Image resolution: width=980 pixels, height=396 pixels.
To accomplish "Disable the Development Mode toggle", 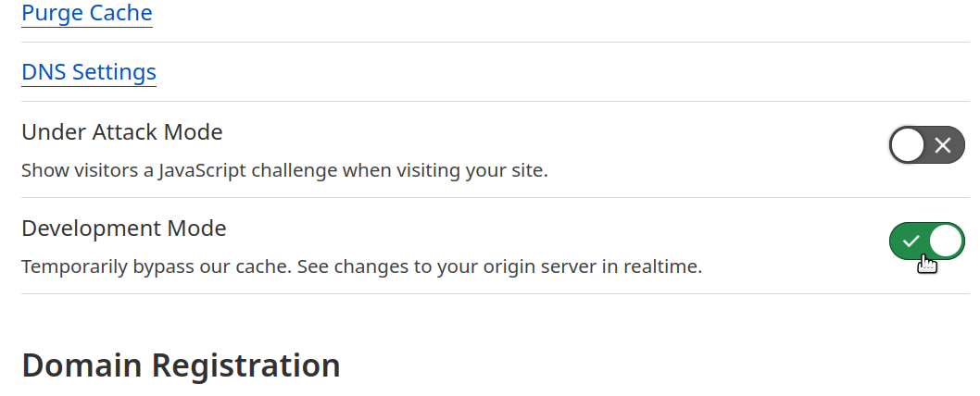I will pyautogui.click(x=927, y=241).
